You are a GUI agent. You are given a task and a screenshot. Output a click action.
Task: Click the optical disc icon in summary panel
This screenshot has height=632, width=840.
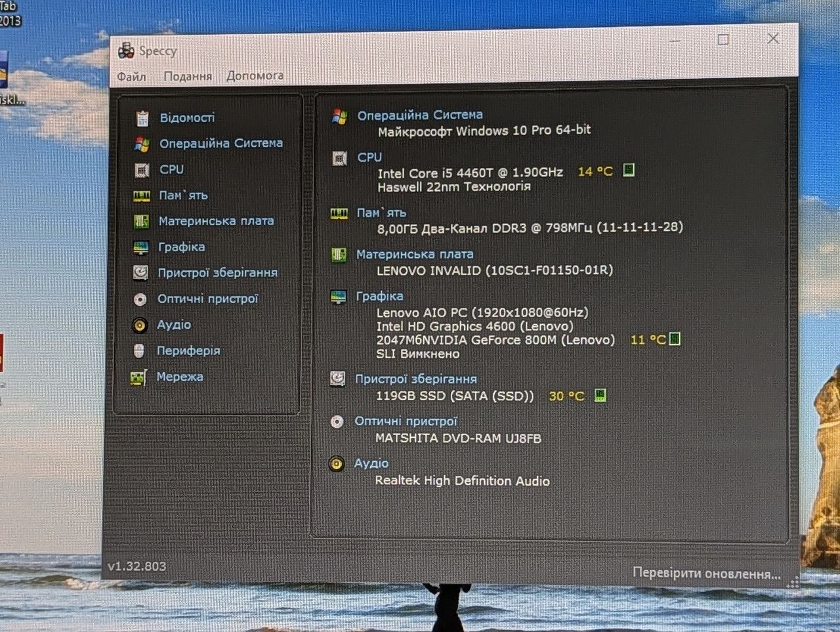click(x=337, y=422)
